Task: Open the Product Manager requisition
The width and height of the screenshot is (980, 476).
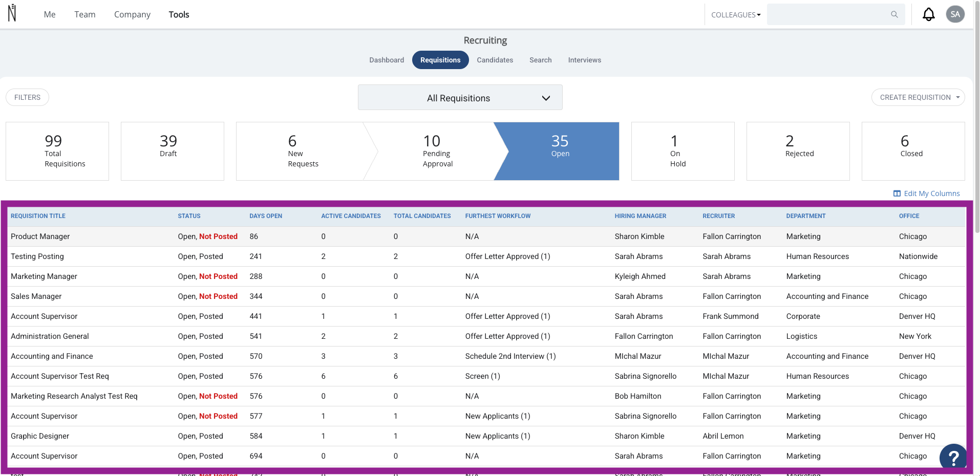Action: click(40, 236)
